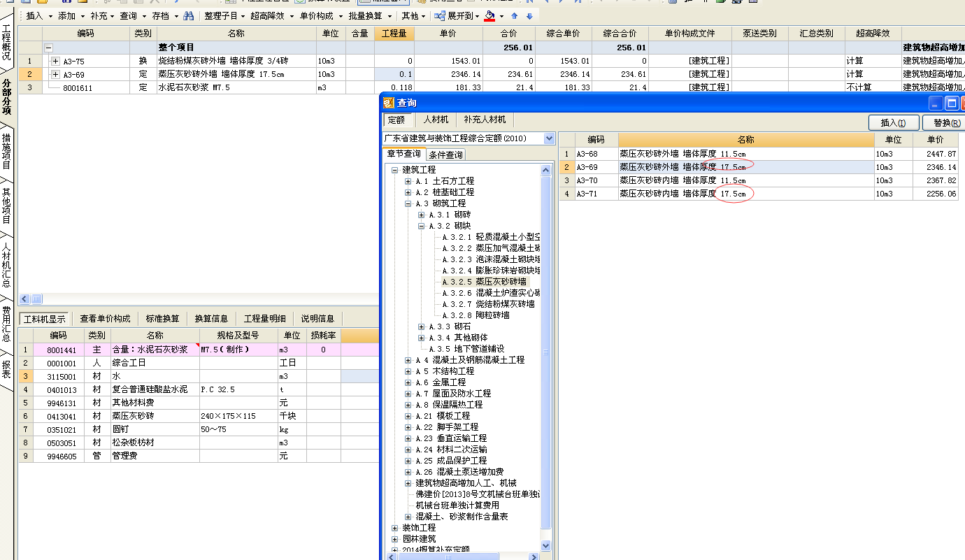The image size is (965, 560).
Task: Expand the 园林建筑 tree node
Action: (x=394, y=539)
